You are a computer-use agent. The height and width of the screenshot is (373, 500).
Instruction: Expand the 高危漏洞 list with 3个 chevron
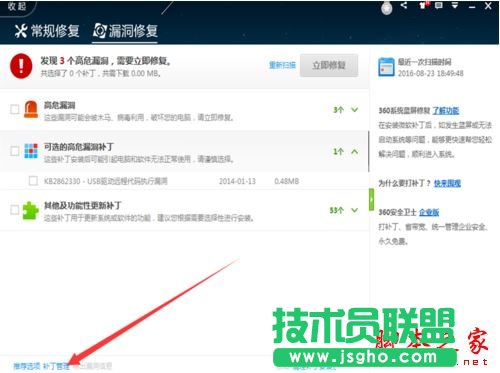coord(354,109)
